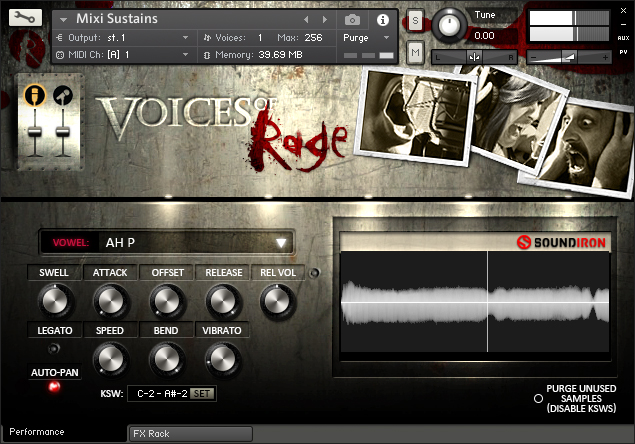This screenshot has height=444, width=635.
Task: Click the pan center marker icon
Action: [x=474, y=57]
